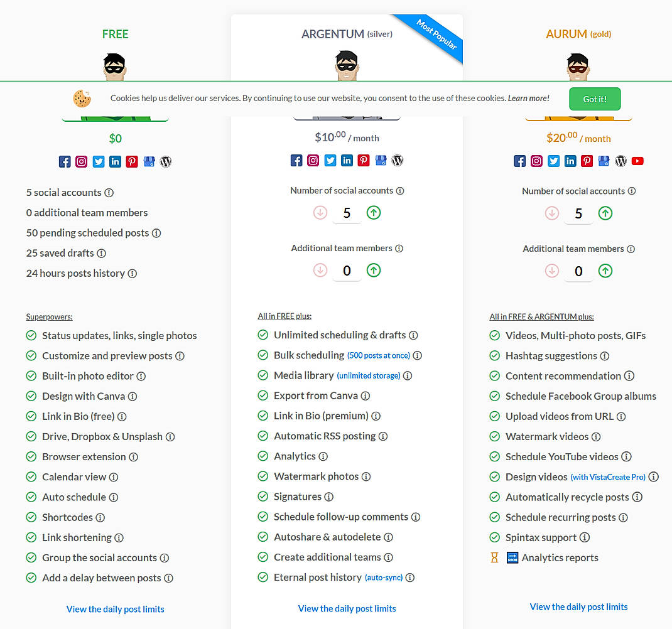The width and height of the screenshot is (672, 629).
Task: Click the Pinterest icon under Aurum plan
Action: click(587, 161)
